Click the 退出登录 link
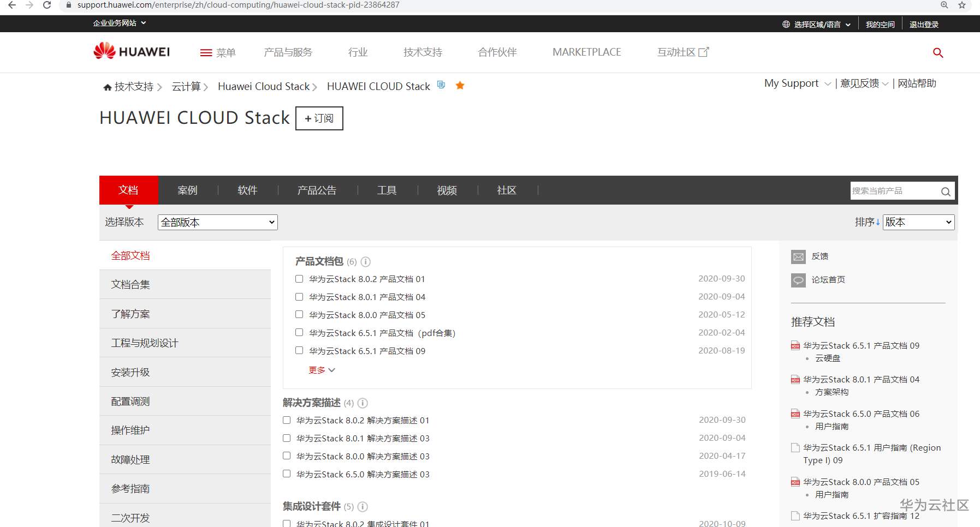The height and width of the screenshot is (527, 980). [924, 25]
